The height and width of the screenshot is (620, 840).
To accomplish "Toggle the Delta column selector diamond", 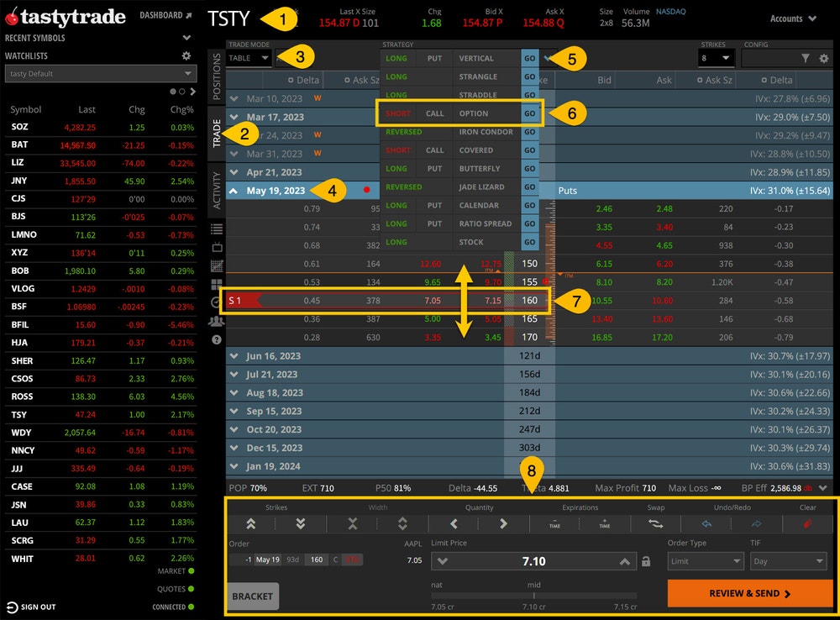I will click(291, 80).
